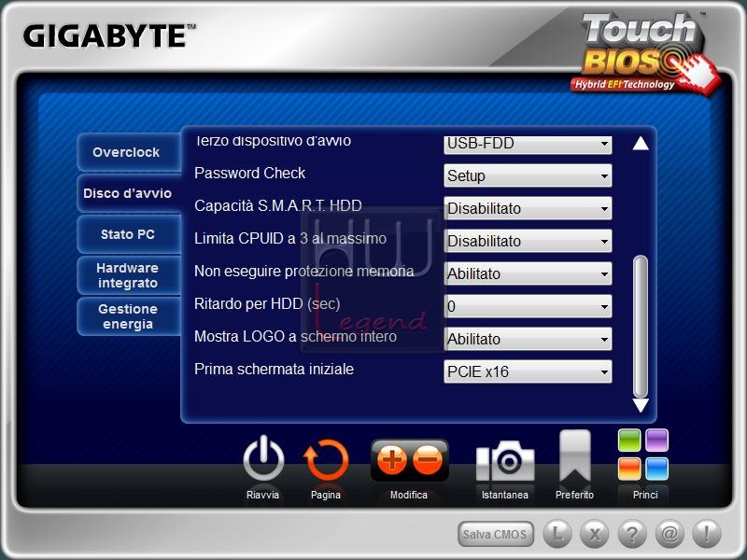Click the Non eseguire protezione memoria label
Viewport: 747px width, 560px height.
[x=304, y=271]
